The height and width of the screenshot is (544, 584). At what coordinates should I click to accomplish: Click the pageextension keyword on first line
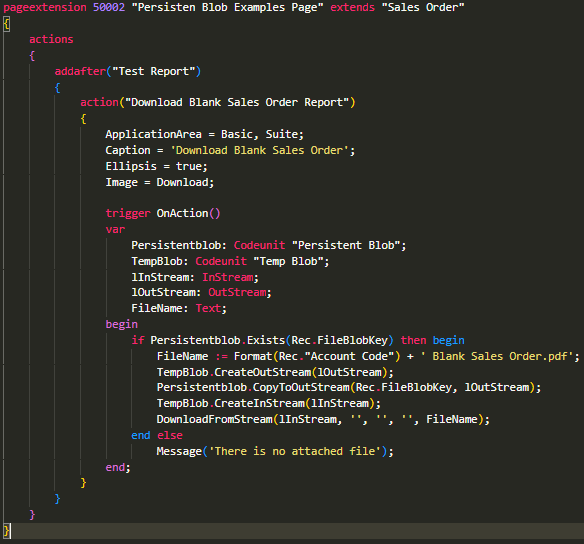[x=45, y=7]
